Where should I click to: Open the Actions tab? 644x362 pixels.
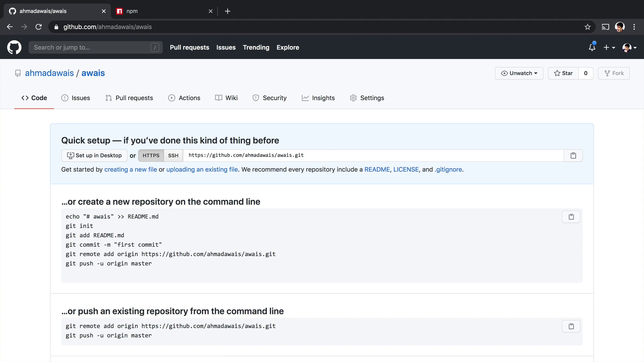[x=184, y=98]
